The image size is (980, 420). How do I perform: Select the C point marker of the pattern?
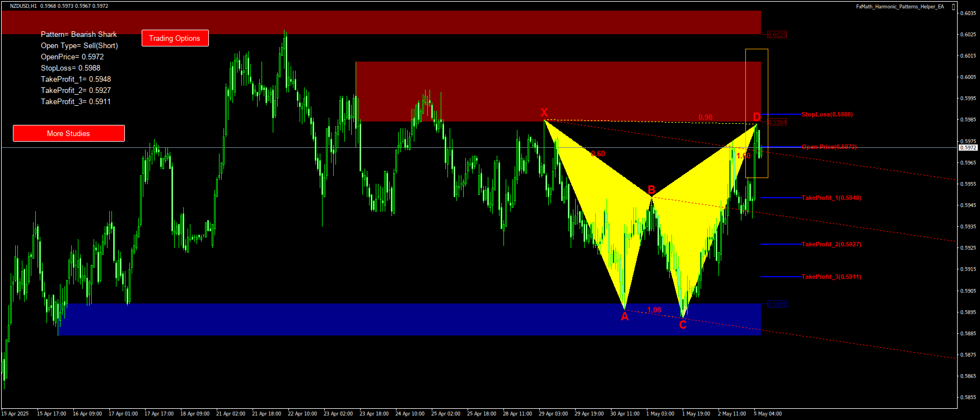pyautogui.click(x=683, y=325)
